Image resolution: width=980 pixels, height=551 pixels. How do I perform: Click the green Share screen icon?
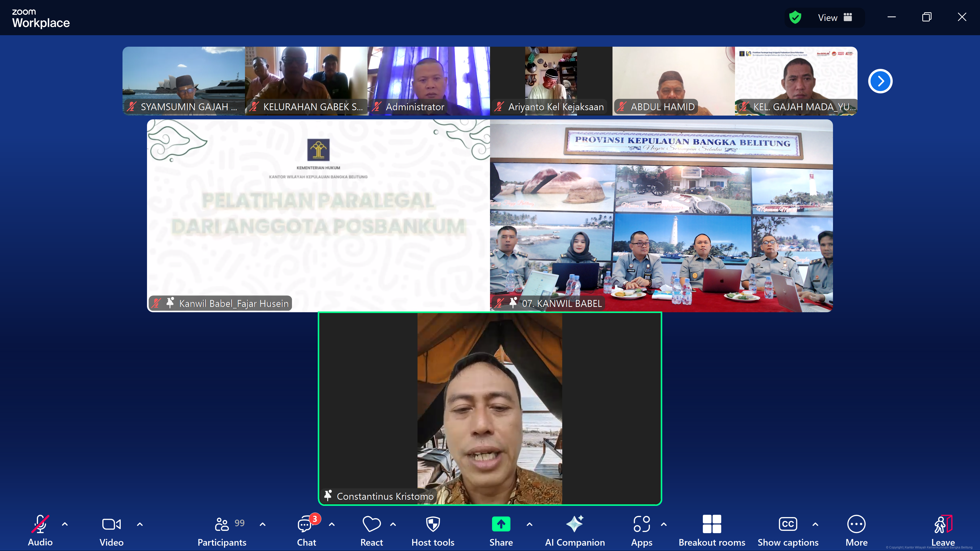coord(501,524)
